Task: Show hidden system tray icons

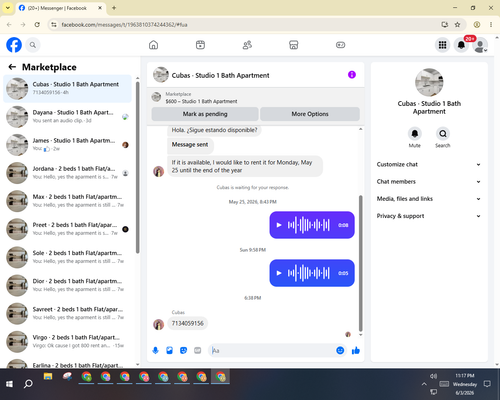Action: click(424, 384)
